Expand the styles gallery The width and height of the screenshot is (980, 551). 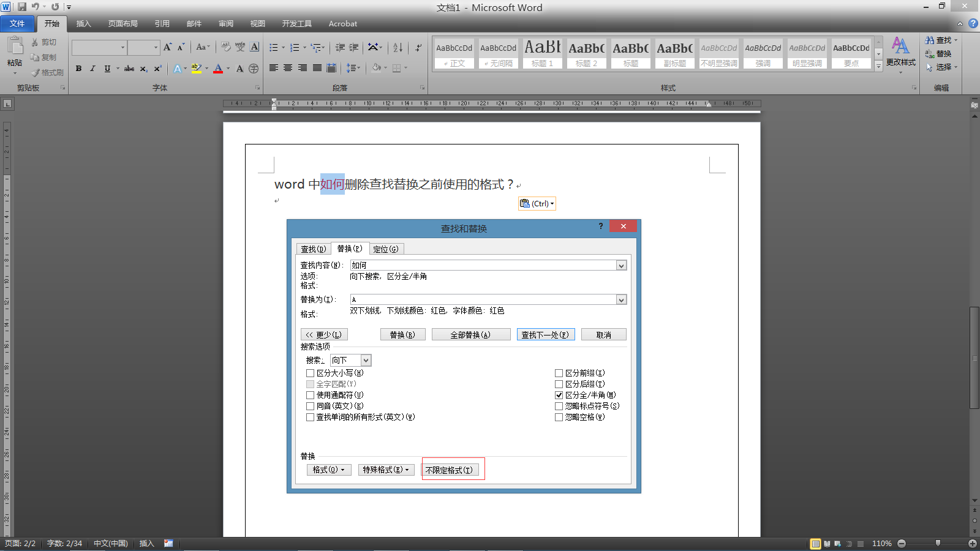[x=878, y=66]
